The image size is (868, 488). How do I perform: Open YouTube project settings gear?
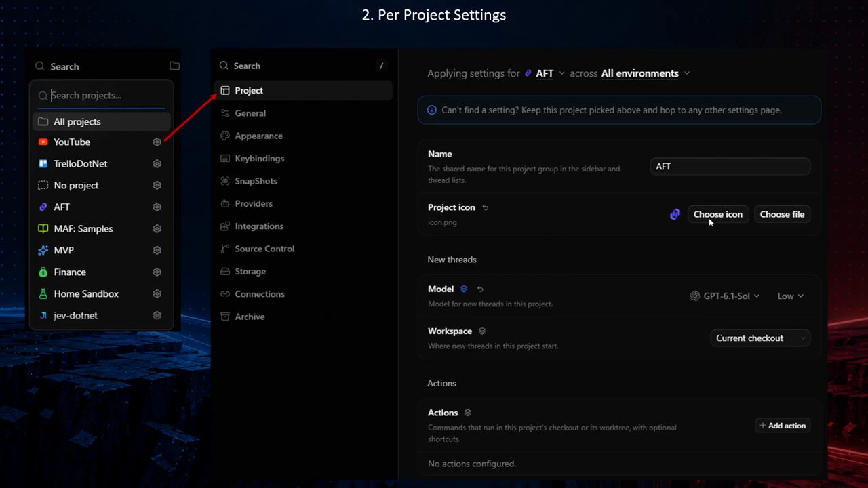157,142
